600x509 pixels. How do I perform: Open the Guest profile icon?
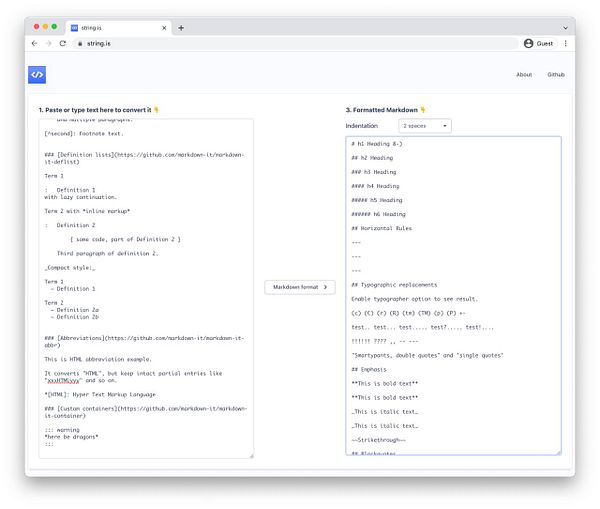[x=528, y=44]
